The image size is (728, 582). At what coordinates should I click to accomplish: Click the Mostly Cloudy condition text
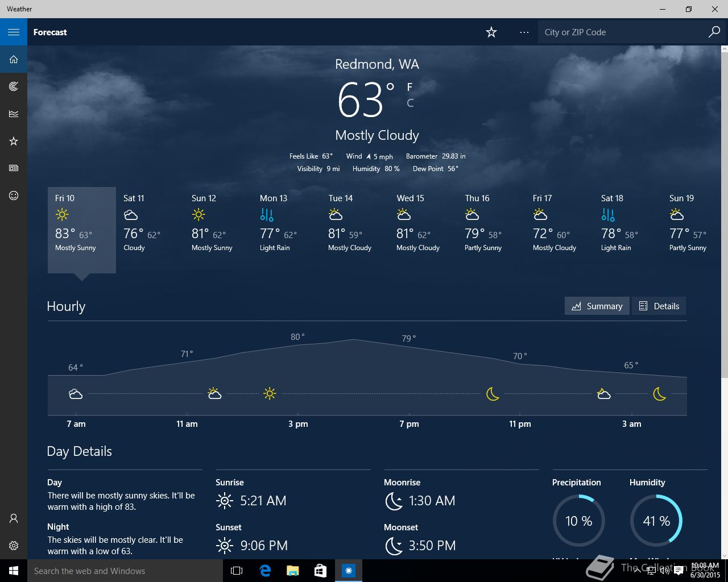tap(377, 135)
